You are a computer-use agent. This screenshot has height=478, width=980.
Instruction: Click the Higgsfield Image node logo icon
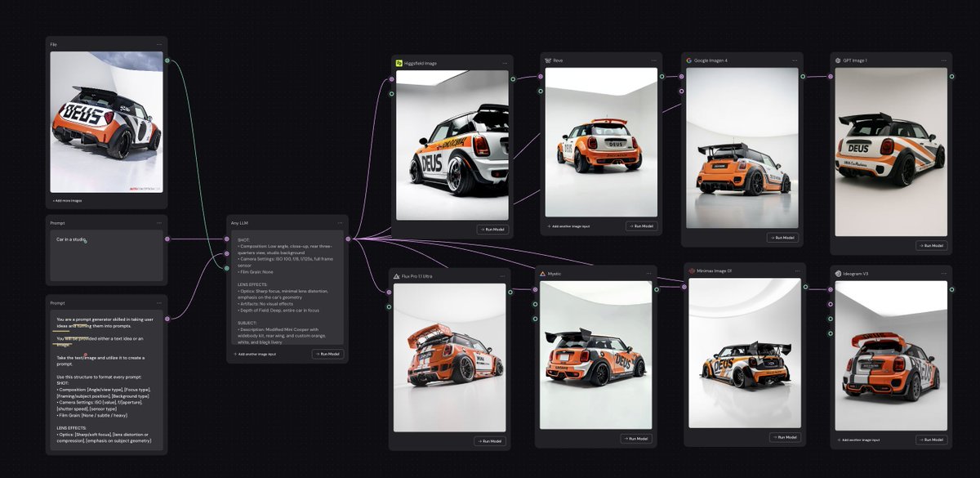pos(399,62)
